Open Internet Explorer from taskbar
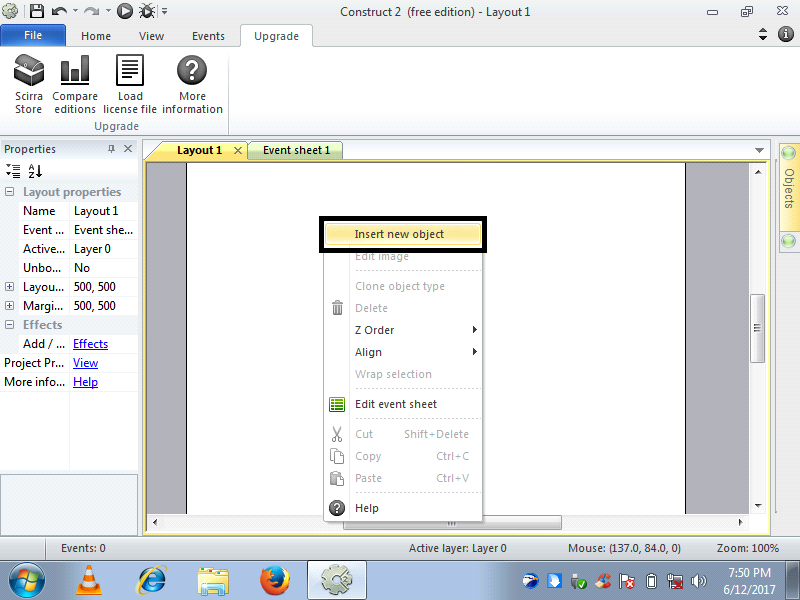Viewport: 800px width, 600px height. tap(152, 580)
